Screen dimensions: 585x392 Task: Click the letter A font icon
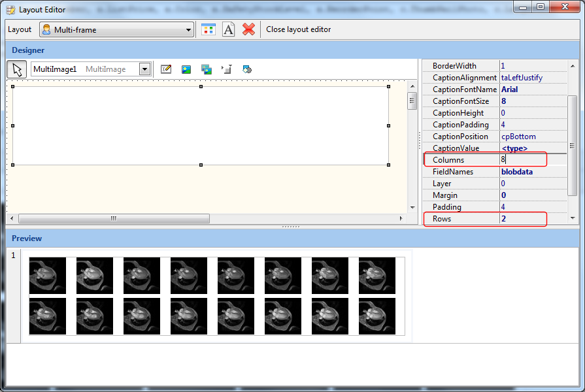click(228, 29)
